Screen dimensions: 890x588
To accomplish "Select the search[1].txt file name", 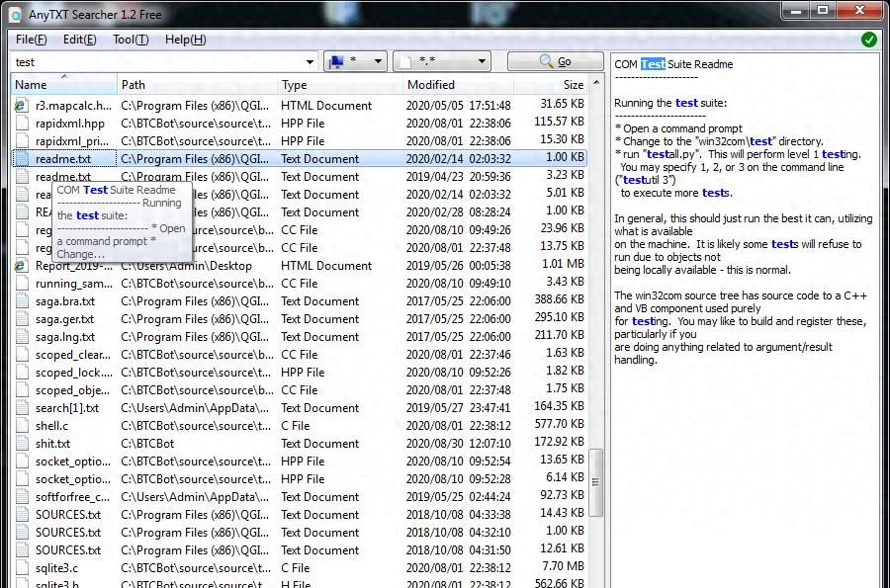I will pos(67,408).
